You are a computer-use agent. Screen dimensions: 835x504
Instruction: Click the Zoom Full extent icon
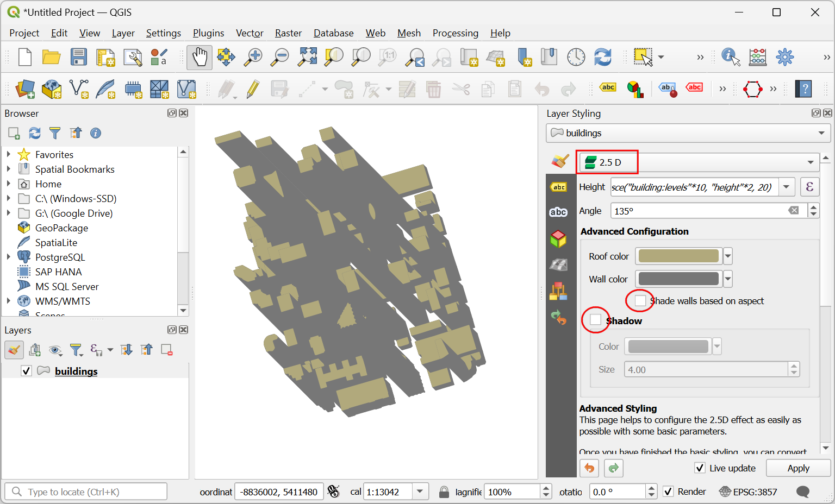[x=307, y=57]
